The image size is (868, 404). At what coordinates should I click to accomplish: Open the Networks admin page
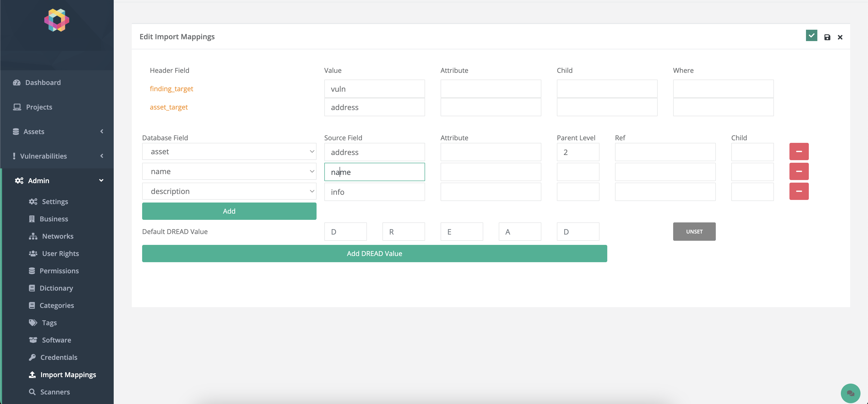click(x=58, y=236)
